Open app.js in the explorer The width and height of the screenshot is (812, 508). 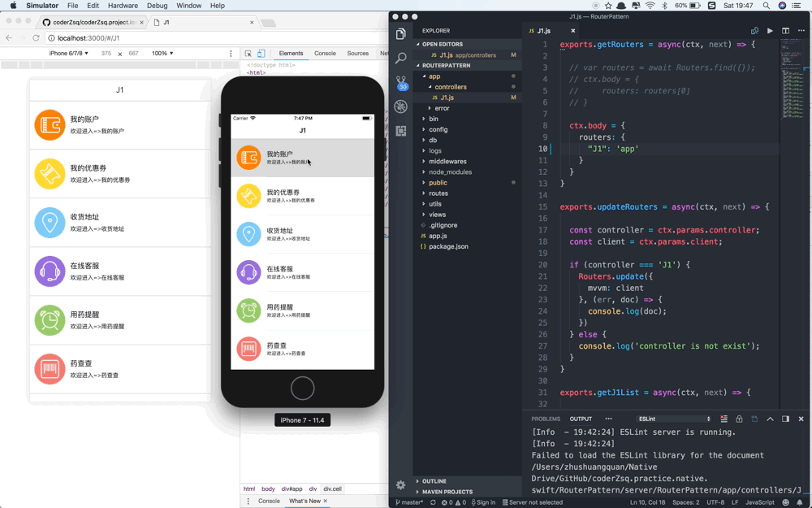coord(468,236)
